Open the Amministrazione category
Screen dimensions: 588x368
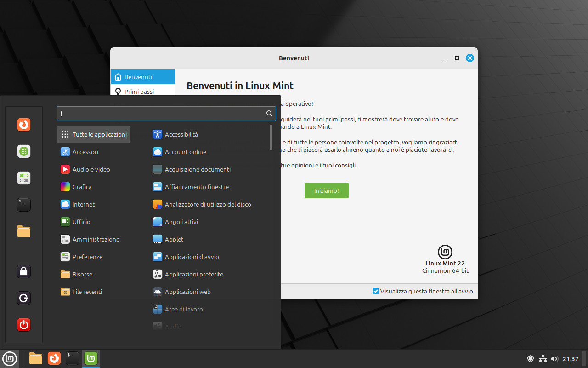pos(96,239)
